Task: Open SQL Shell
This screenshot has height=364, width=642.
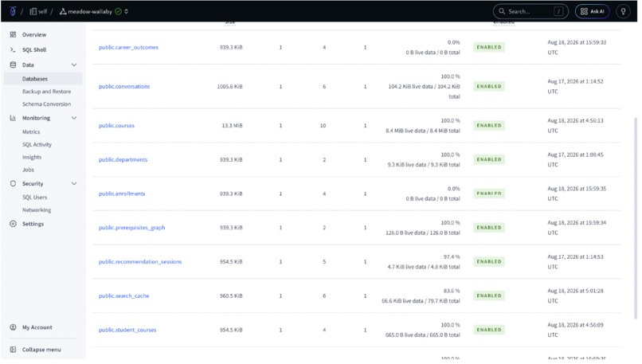Action: [x=34, y=49]
